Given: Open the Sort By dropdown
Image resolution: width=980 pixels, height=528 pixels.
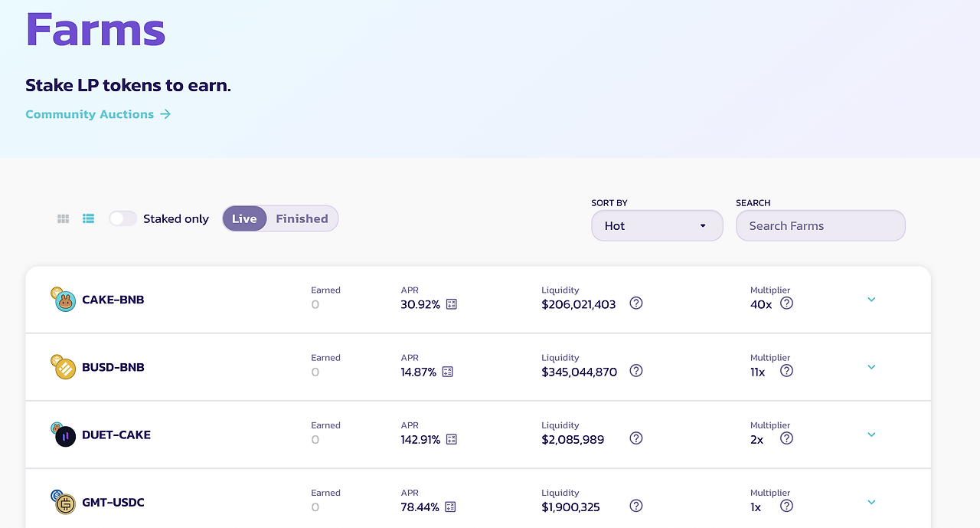Looking at the screenshot, I should pyautogui.click(x=657, y=226).
